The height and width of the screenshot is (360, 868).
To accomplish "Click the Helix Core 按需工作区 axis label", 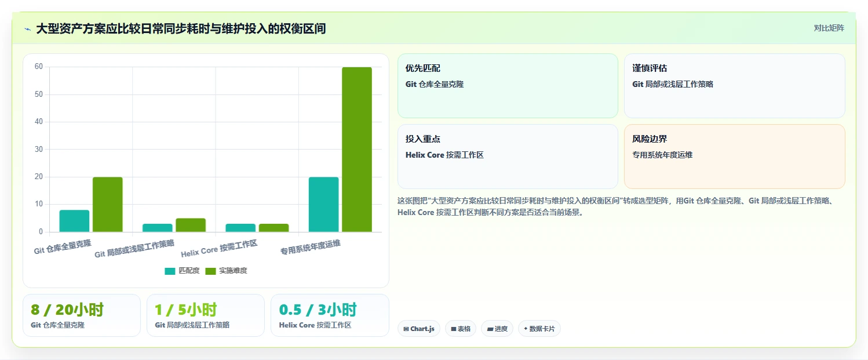I will click(x=219, y=248).
